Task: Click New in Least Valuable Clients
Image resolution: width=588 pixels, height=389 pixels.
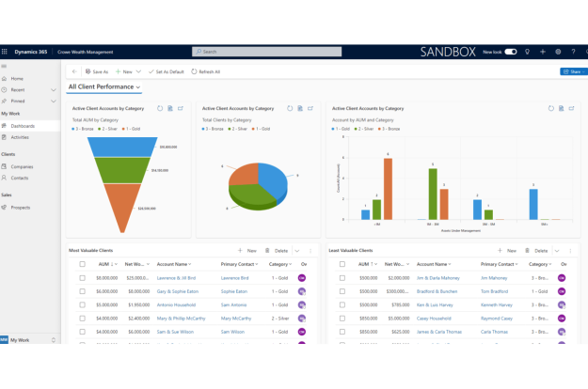Action: (x=507, y=251)
